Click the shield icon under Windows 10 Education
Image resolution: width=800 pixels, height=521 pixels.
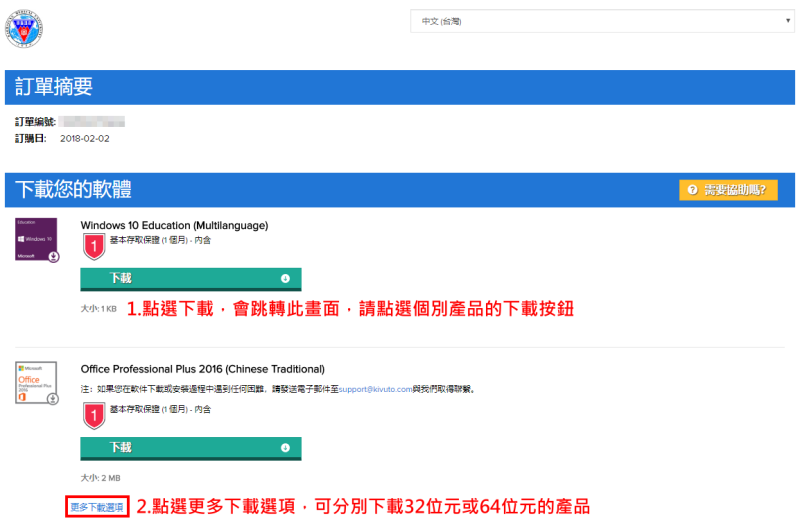94,246
